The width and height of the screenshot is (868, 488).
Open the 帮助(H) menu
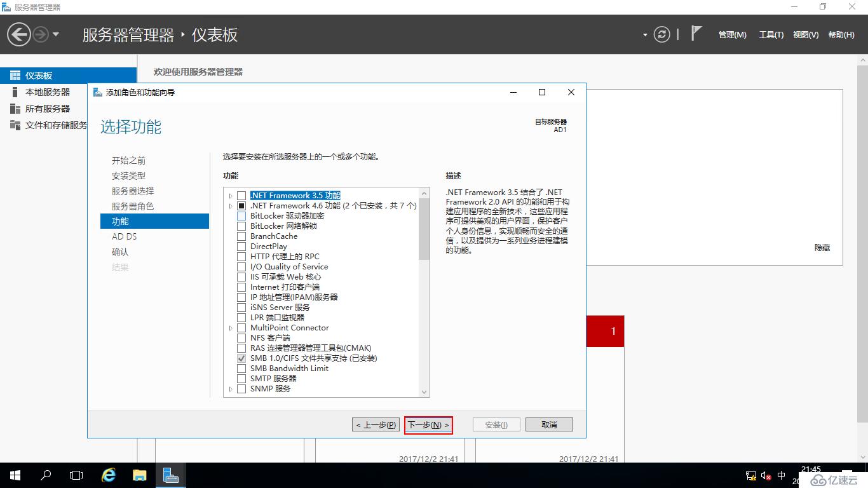(x=841, y=35)
